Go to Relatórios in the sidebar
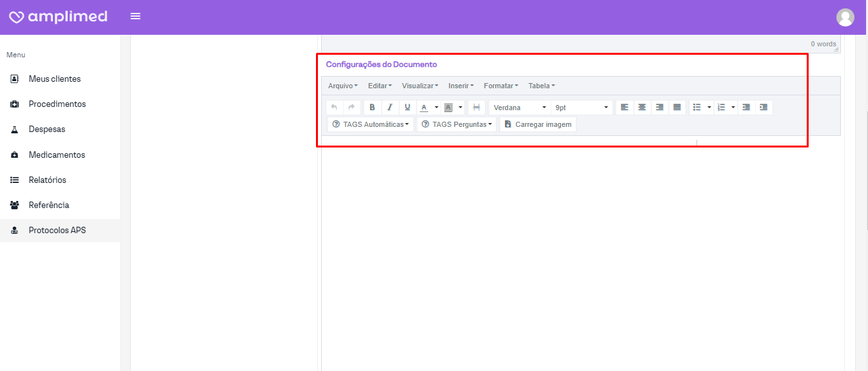 pyautogui.click(x=47, y=180)
